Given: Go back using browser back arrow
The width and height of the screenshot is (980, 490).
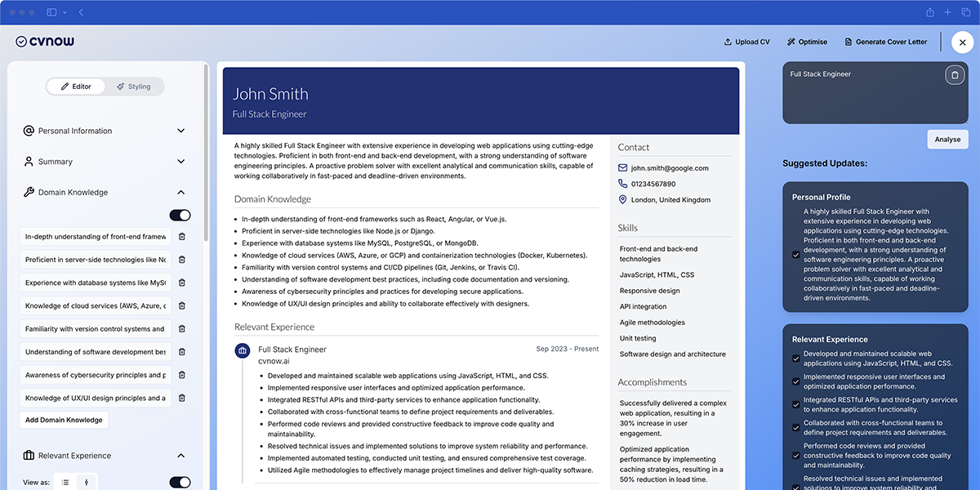Looking at the screenshot, I should coord(81,12).
